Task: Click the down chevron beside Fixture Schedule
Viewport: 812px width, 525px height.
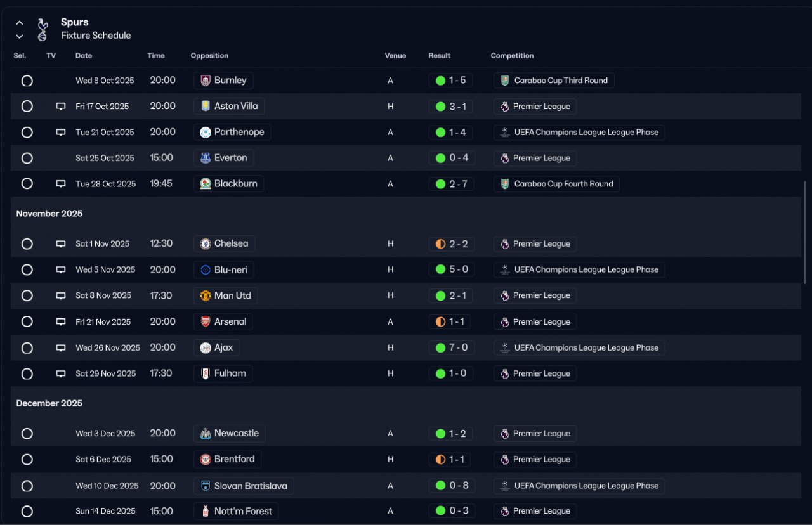Action: [20, 36]
